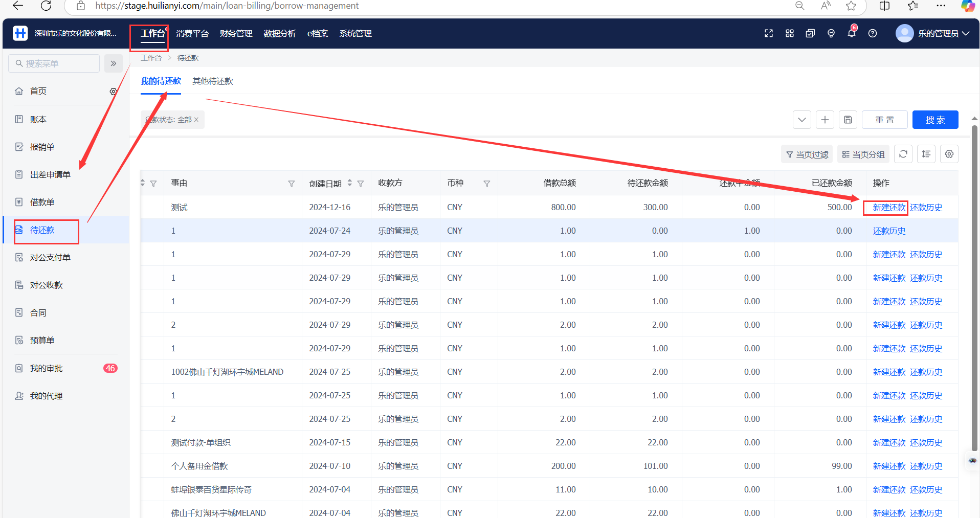Open 我的审批 in the sidebar
Viewport: 980px width, 518px height.
pyautogui.click(x=46, y=368)
